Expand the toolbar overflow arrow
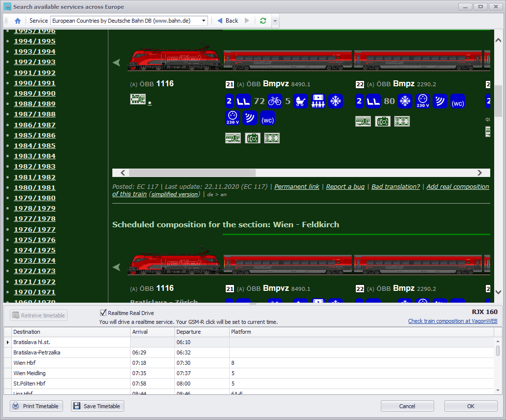Viewport: 506px width, 420px height. click(275, 21)
